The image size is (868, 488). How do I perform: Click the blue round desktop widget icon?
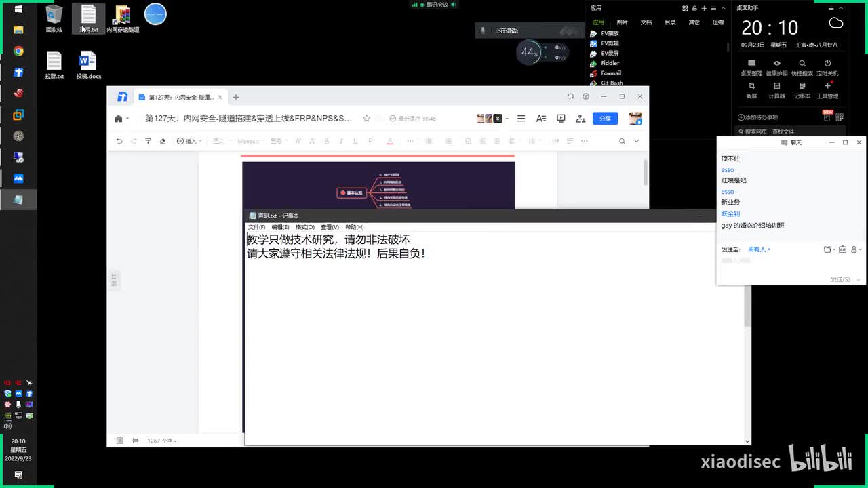click(x=155, y=14)
